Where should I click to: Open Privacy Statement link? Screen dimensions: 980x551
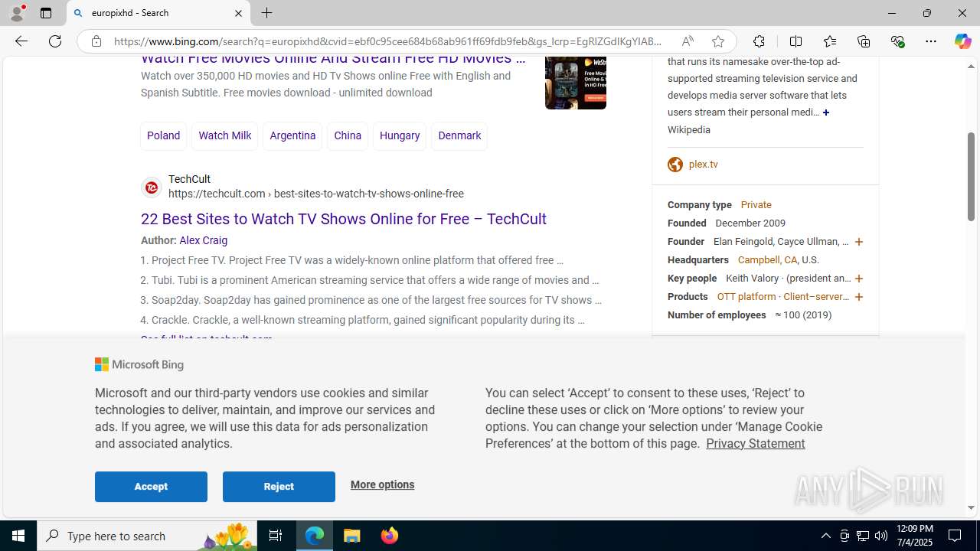point(755,443)
